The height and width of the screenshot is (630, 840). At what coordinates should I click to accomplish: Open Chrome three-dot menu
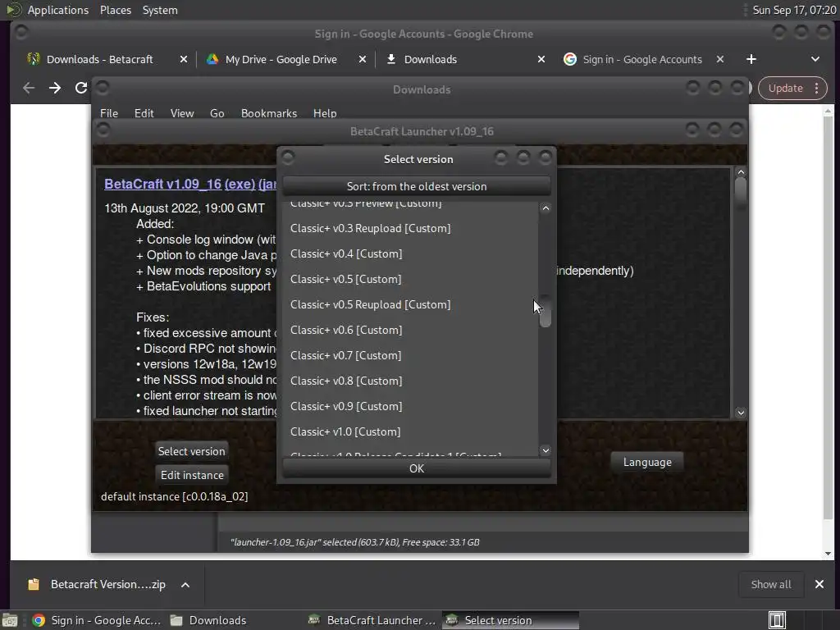pos(816,89)
